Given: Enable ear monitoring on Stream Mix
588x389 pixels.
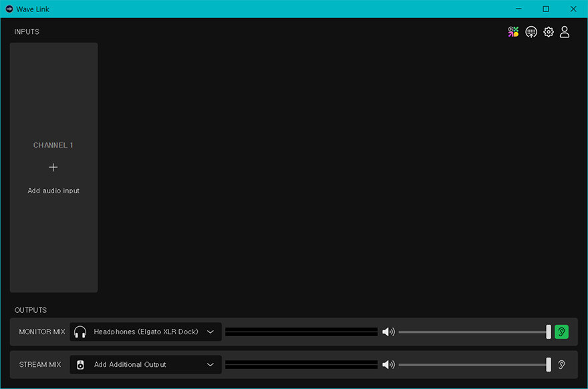Looking at the screenshot, I should 561,364.
